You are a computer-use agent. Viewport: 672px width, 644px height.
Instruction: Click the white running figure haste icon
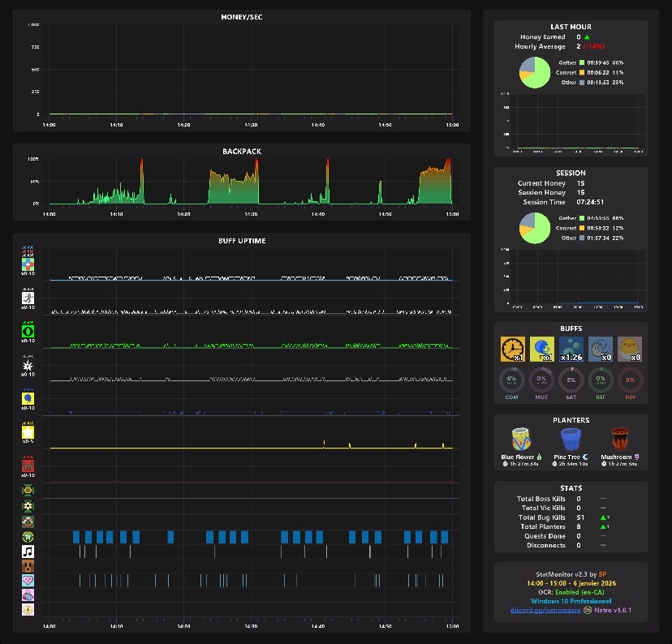(28, 298)
